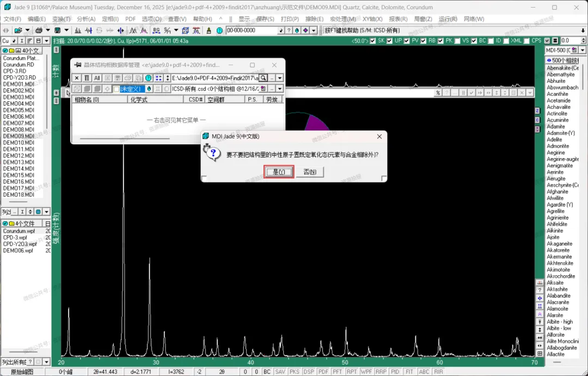The width and height of the screenshot is (588, 376).
Task: Click the PDF button in status bar
Action: click(x=323, y=372)
